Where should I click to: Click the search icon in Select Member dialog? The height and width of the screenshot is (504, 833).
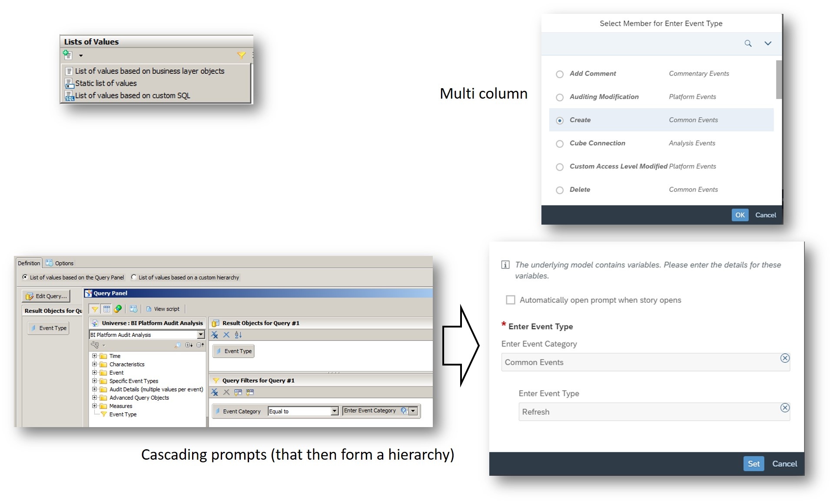(748, 43)
